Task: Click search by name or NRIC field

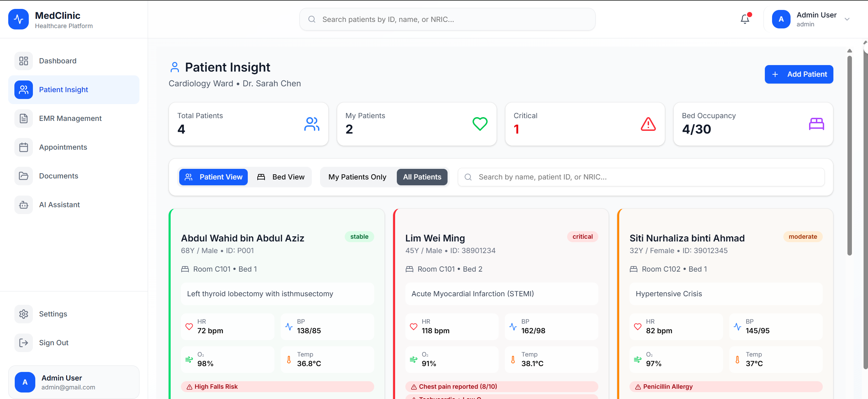Action: (641, 177)
